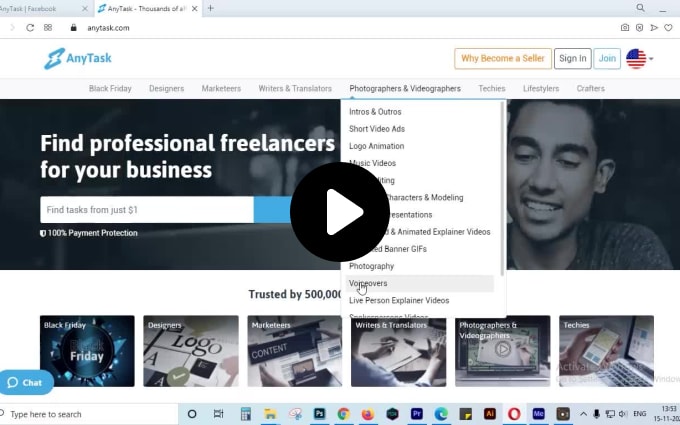Open the speed dial grid icon
Viewport: 680px width, 425px height.
click(48, 28)
